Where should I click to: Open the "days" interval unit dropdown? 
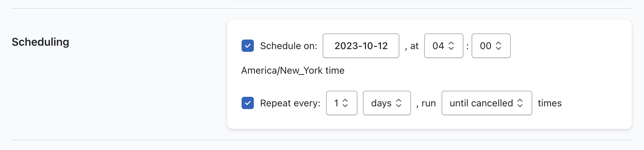click(386, 103)
